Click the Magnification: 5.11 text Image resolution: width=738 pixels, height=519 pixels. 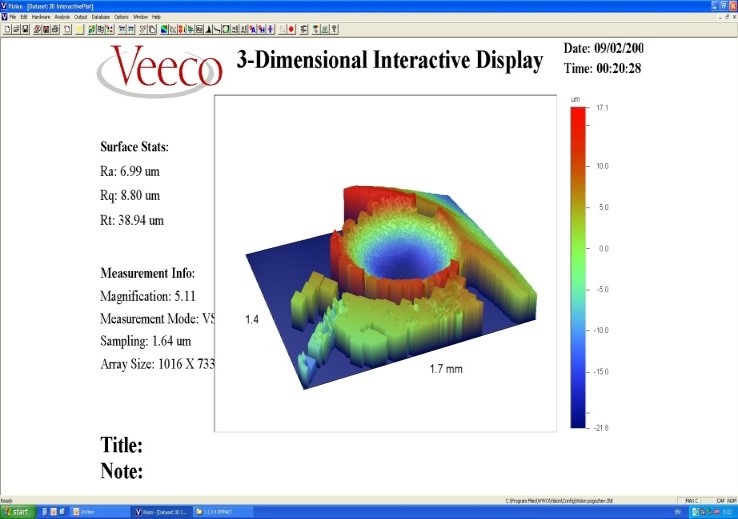click(x=148, y=296)
